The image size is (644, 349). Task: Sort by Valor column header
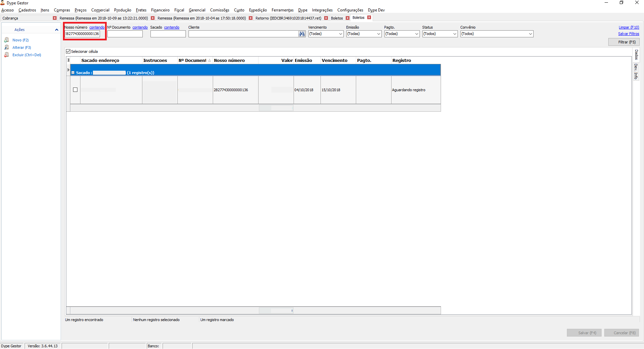(x=276, y=61)
